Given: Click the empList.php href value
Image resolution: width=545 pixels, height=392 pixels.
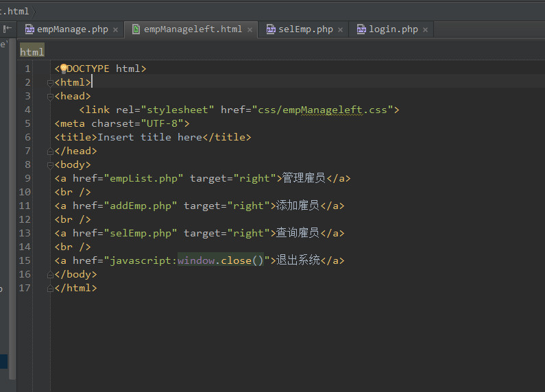Looking at the screenshot, I should point(143,178).
